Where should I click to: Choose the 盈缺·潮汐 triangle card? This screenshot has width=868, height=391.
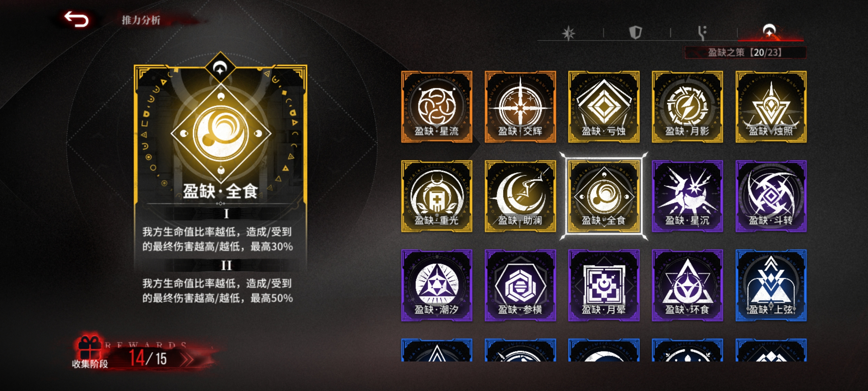tap(437, 285)
